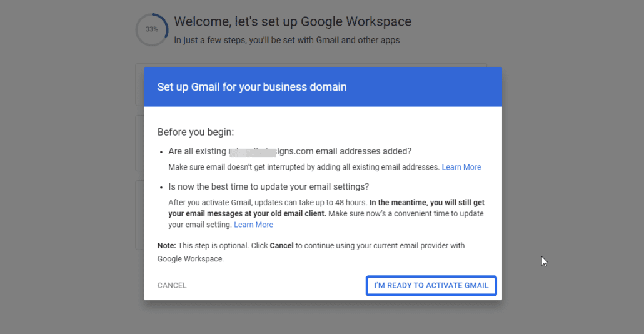Click the 'Welcome, let's set up Google Workspace' title
This screenshot has width=644, height=334.
coord(293,21)
